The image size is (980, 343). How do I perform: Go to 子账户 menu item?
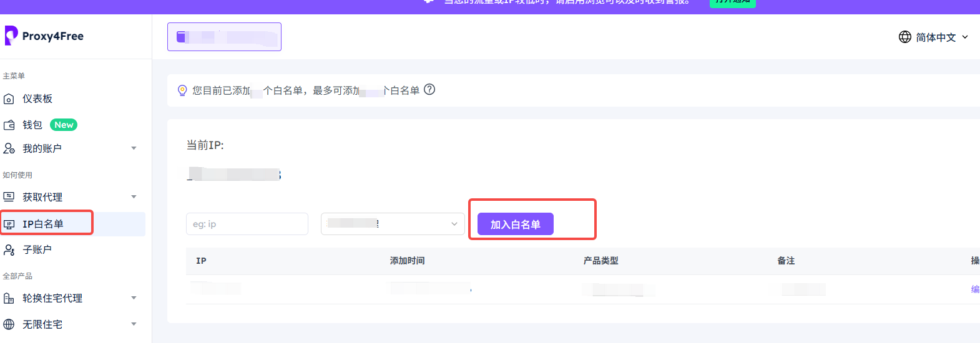click(37, 249)
